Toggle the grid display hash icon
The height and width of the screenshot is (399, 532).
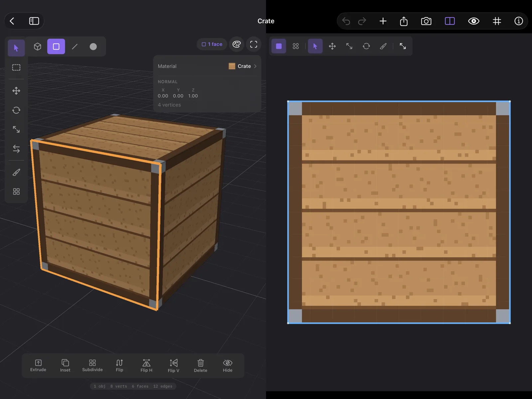pos(497,21)
